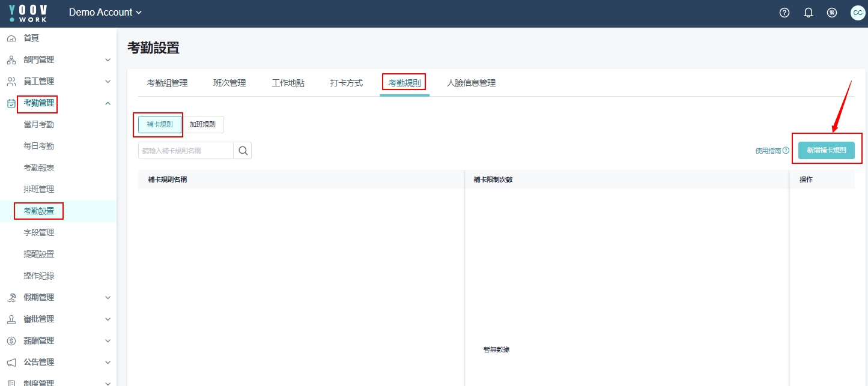Open the 人臉信息管理 tab
The image size is (868, 386).
[x=471, y=83]
